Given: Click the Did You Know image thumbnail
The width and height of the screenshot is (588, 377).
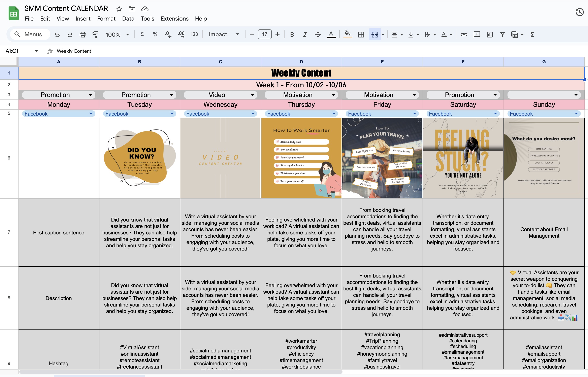Looking at the screenshot, I should tap(139, 158).
